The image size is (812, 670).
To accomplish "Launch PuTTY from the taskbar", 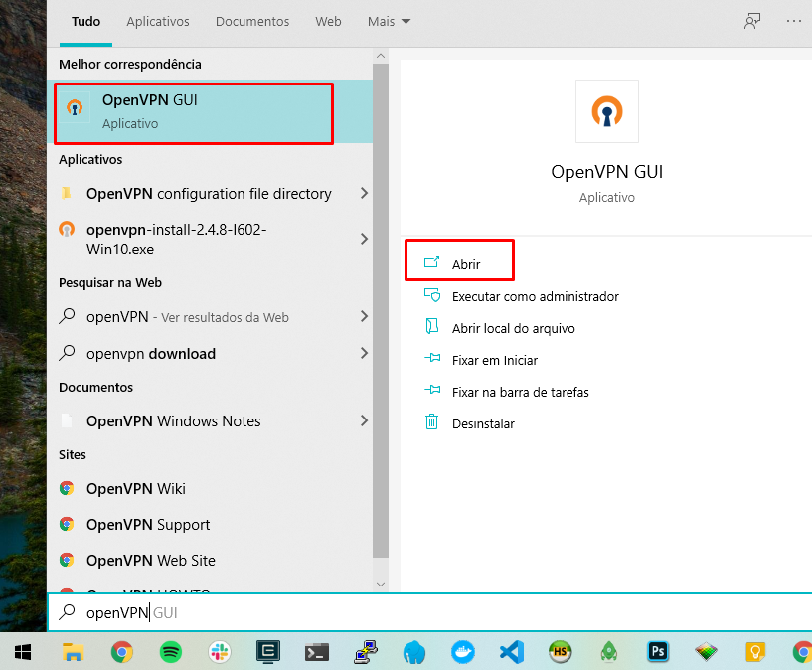I will click(x=366, y=652).
